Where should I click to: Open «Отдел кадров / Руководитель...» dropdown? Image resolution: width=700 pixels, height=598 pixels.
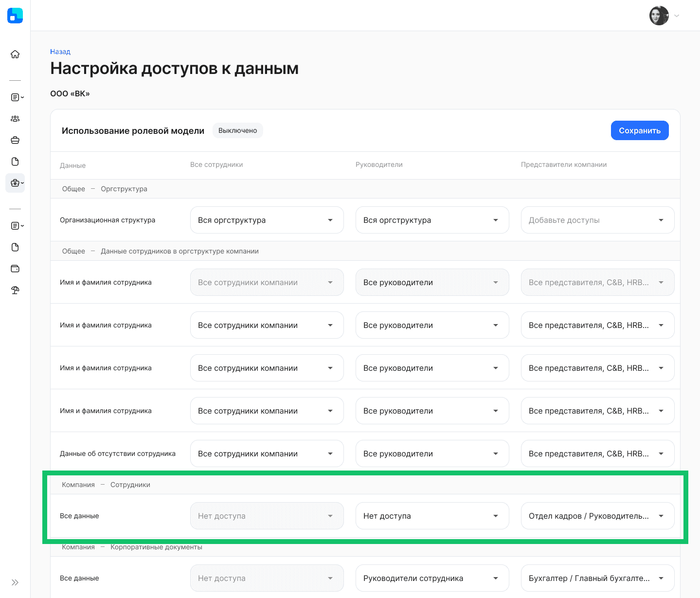(597, 516)
